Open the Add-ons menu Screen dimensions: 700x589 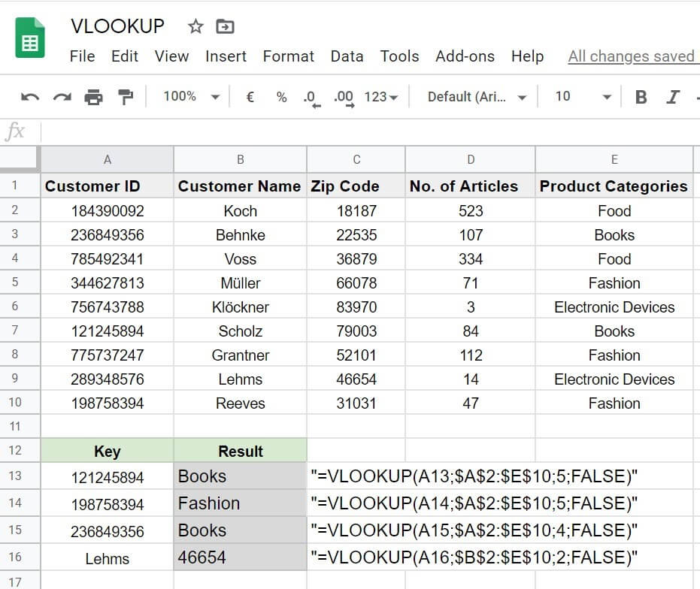(x=465, y=56)
